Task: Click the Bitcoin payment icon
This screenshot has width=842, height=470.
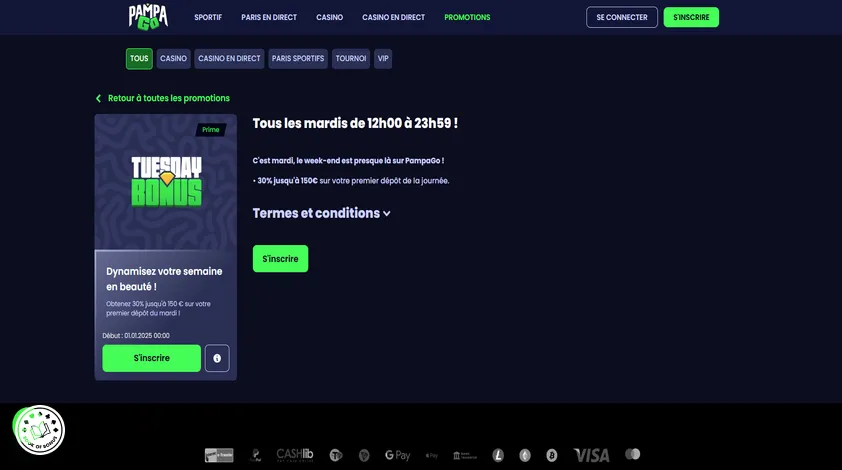Action: 551,455
